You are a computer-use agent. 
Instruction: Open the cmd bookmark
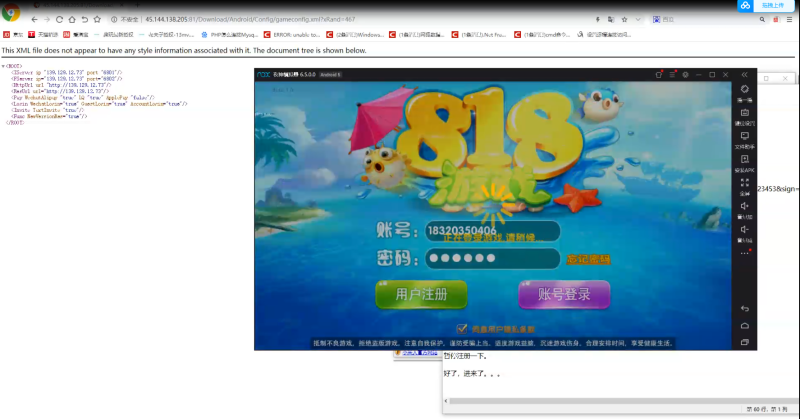pos(542,35)
